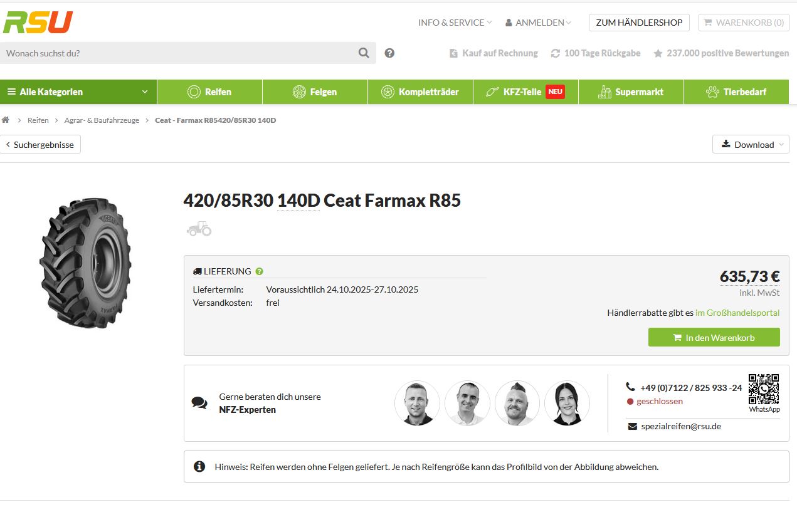Click the home icon in breadcrumb
Screen dimensions: 797x532
[6, 120]
